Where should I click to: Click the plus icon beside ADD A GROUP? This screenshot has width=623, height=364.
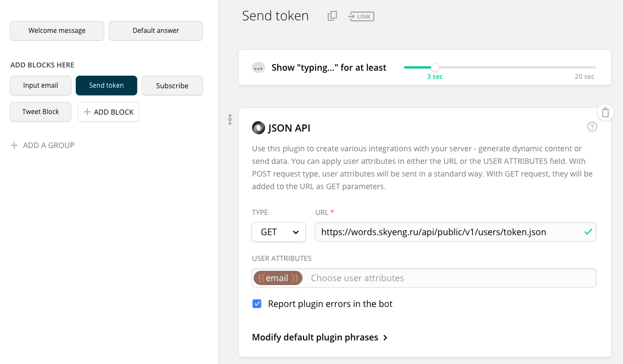click(x=14, y=145)
